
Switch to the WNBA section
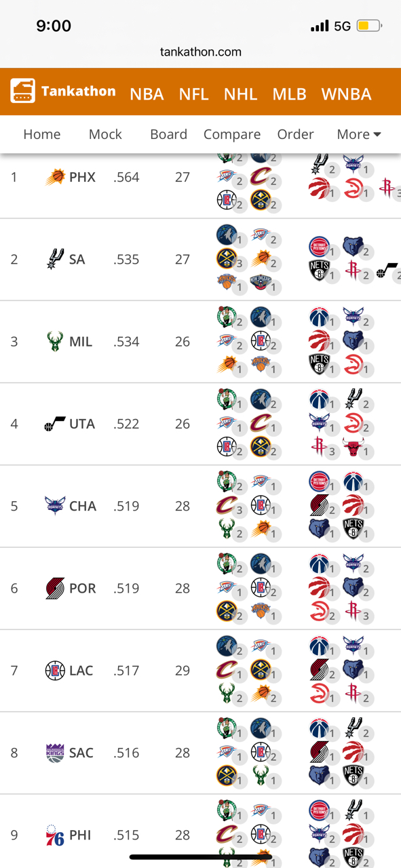(346, 94)
